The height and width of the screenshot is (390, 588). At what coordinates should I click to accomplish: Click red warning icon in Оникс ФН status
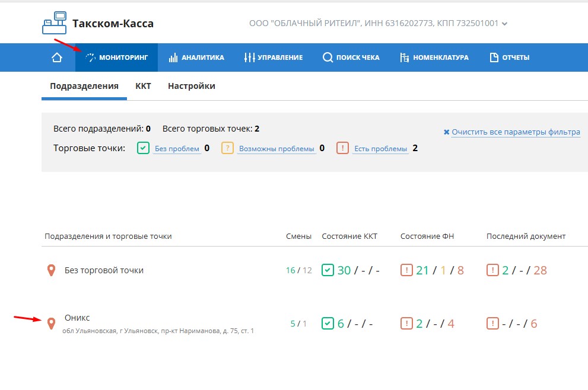pyautogui.click(x=406, y=324)
